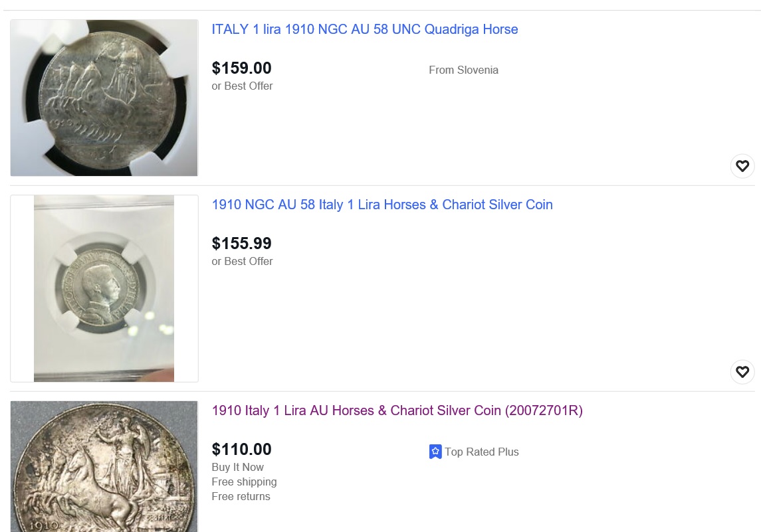Click the $159.00 price
Image resolution: width=761 pixels, height=532 pixels.
click(x=241, y=68)
